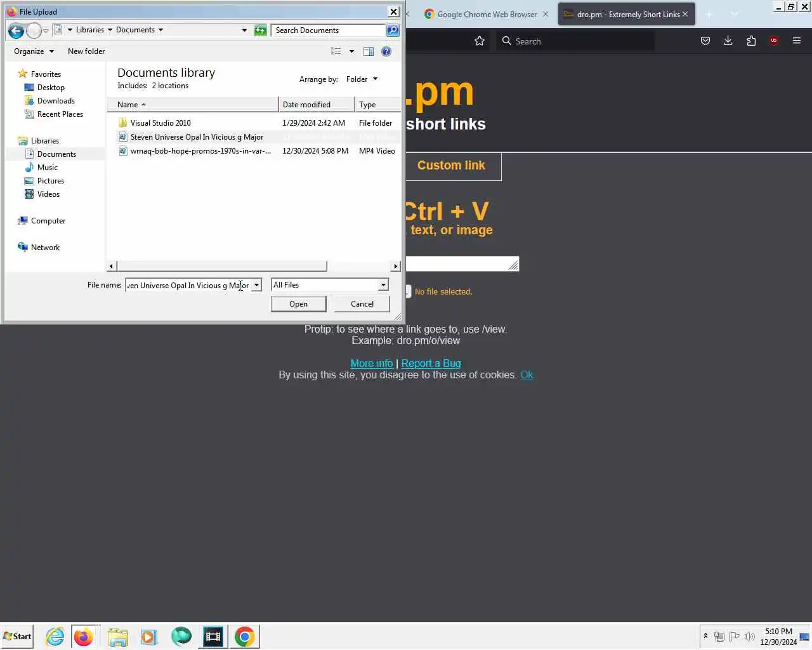Viewport: 812px width, 650px height.
Task: Expand the Libraries breadcrumb arrow
Action: tap(110, 30)
